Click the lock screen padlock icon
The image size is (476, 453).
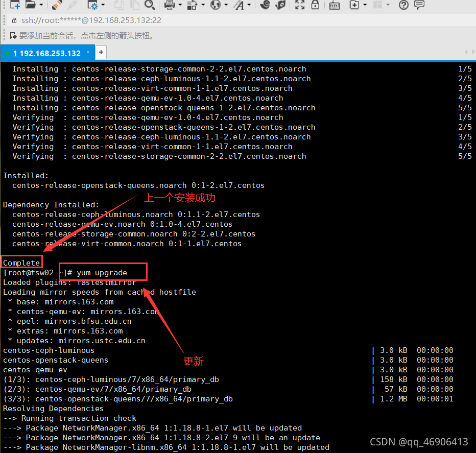[x=316, y=5]
